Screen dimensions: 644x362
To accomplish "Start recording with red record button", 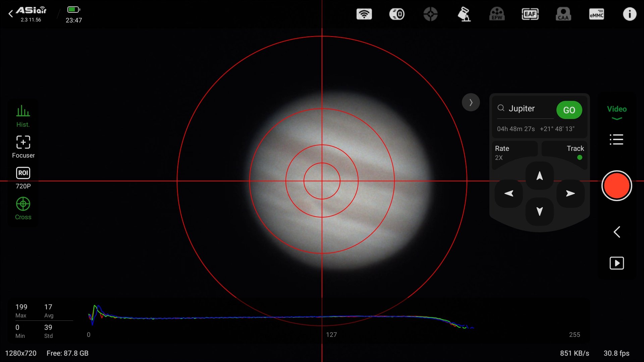I will pos(616,186).
